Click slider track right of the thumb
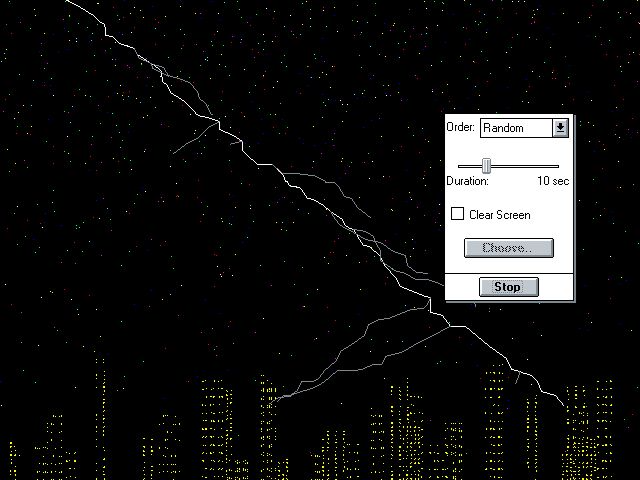This screenshot has width=640, height=480. point(525,166)
